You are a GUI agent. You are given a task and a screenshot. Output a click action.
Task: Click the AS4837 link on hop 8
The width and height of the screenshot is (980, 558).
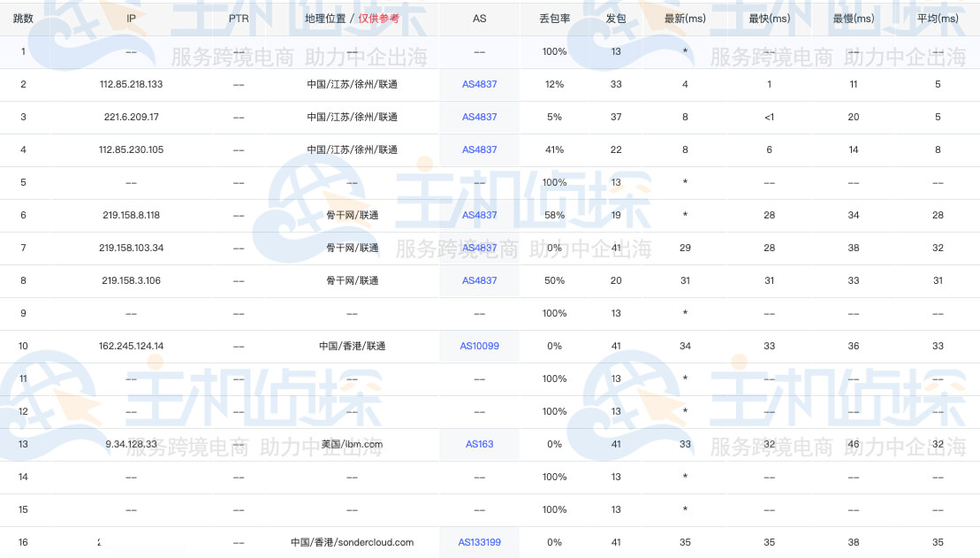pos(479,280)
